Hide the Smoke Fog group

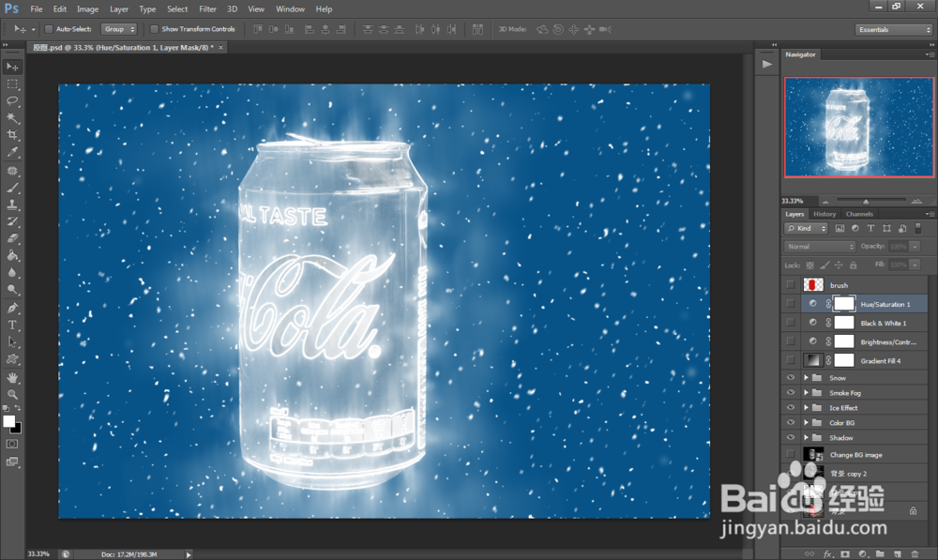[790, 392]
